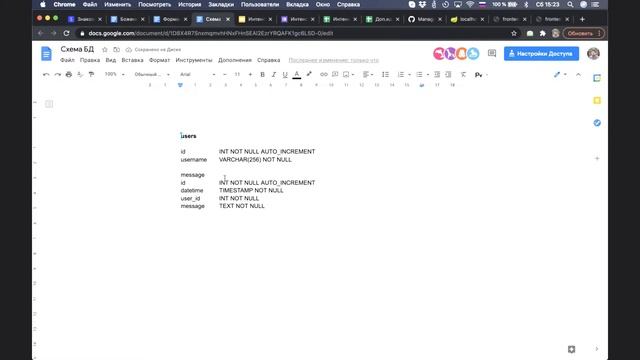Insert an image from toolbar

click(348, 74)
